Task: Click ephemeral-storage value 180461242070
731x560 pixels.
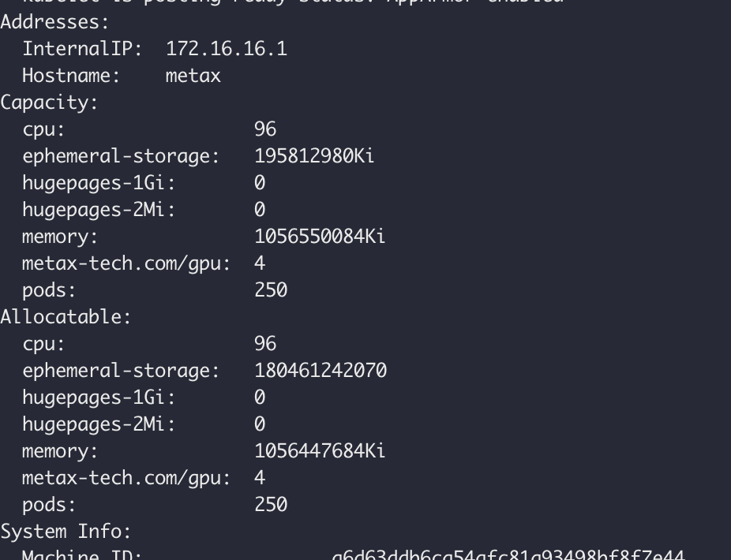Action: (x=320, y=371)
